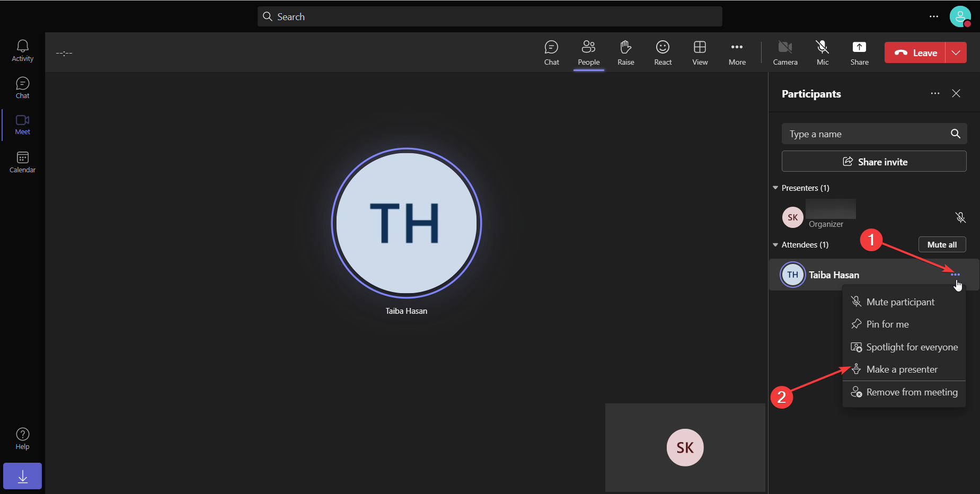
Task: Click the large TH avatar on stage
Action: 407,223
